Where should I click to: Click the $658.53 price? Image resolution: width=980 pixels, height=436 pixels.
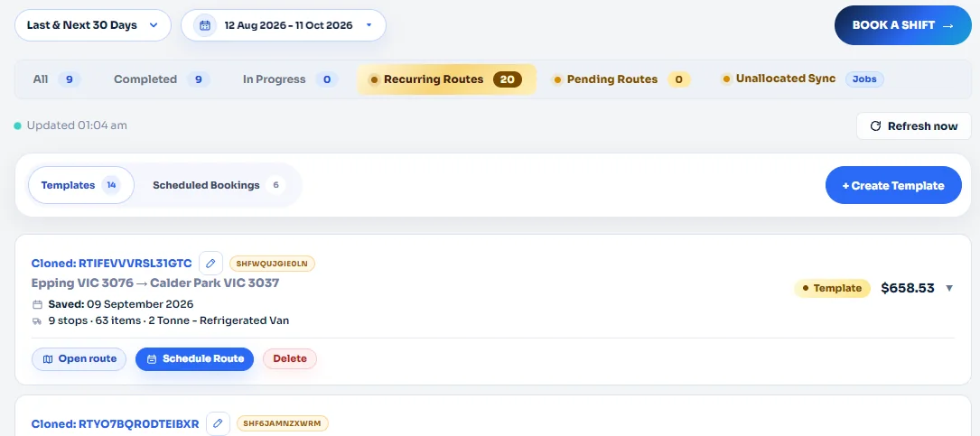coord(908,288)
